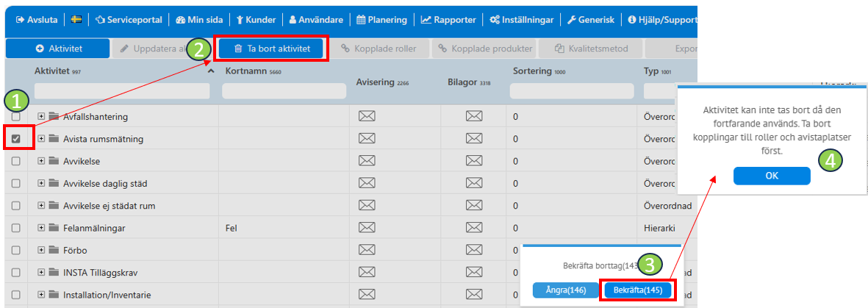The width and height of the screenshot is (868, 308).
Task: Click Installation/Inventarie avisering envelope
Action: [367, 294]
